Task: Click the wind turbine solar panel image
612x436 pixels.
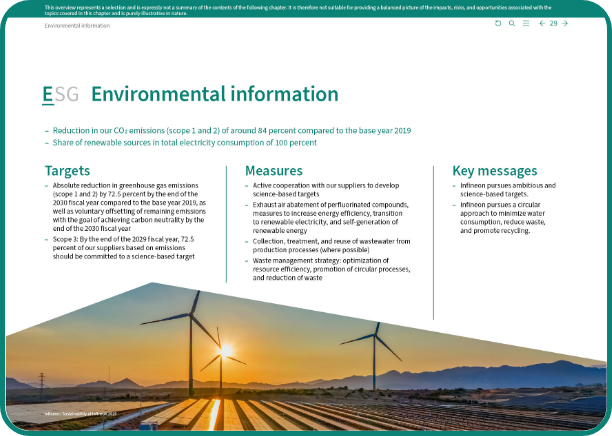Action: point(300,370)
